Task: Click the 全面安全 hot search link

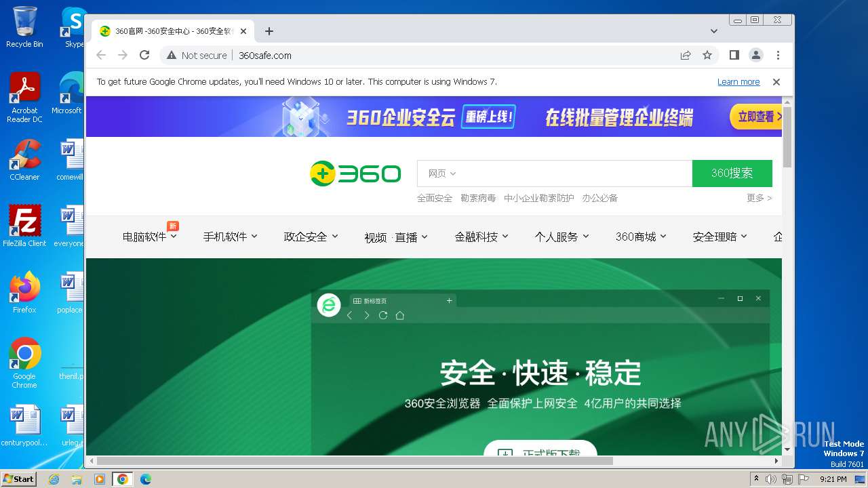Action: click(435, 198)
